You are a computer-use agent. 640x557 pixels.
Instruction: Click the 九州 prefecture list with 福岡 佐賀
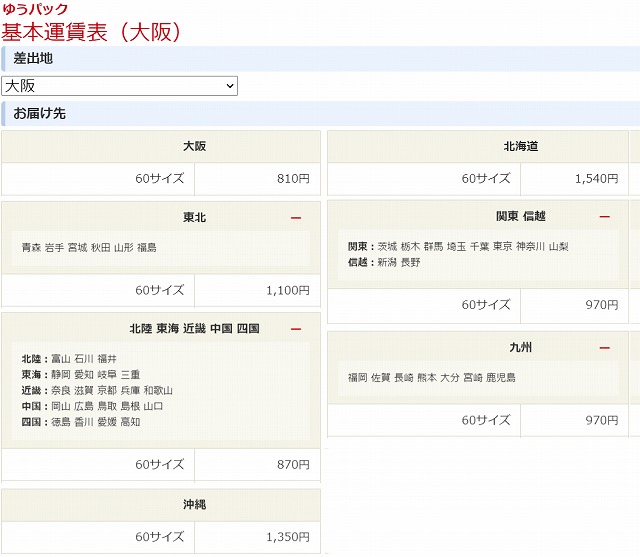click(431, 377)
